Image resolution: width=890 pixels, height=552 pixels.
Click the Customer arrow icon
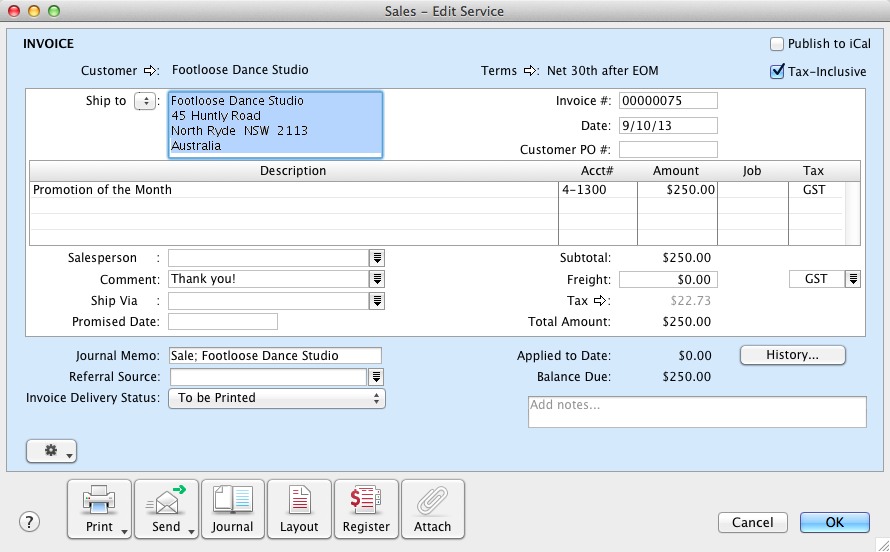click(151, 71)
